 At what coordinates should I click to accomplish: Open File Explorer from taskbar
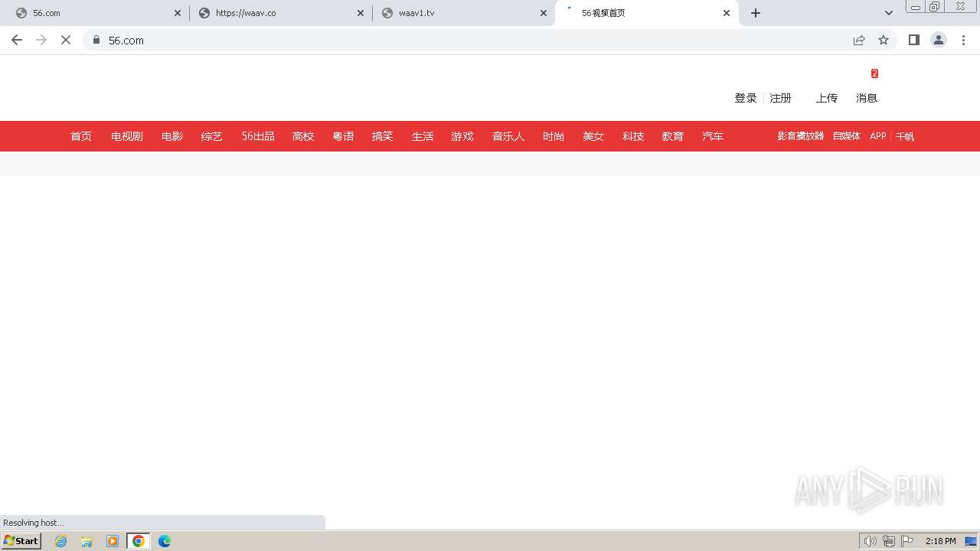[x=87, y=541]
